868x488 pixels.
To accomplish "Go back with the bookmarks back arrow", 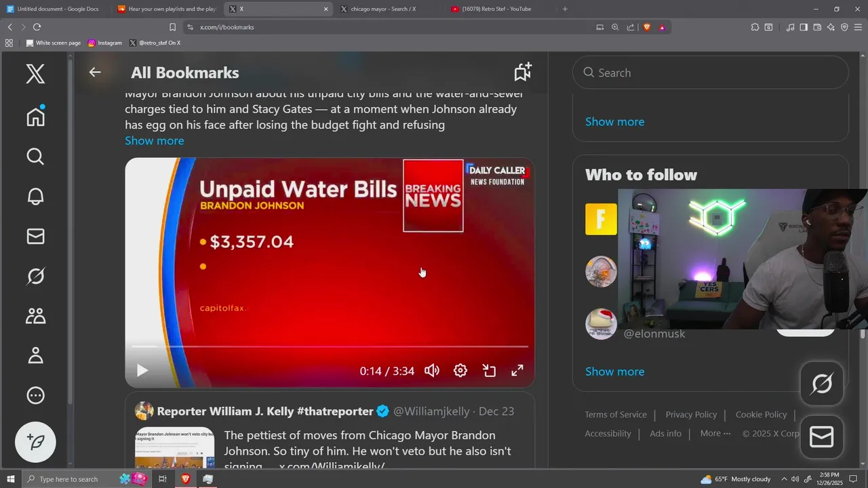I will [x=95, y=73].
